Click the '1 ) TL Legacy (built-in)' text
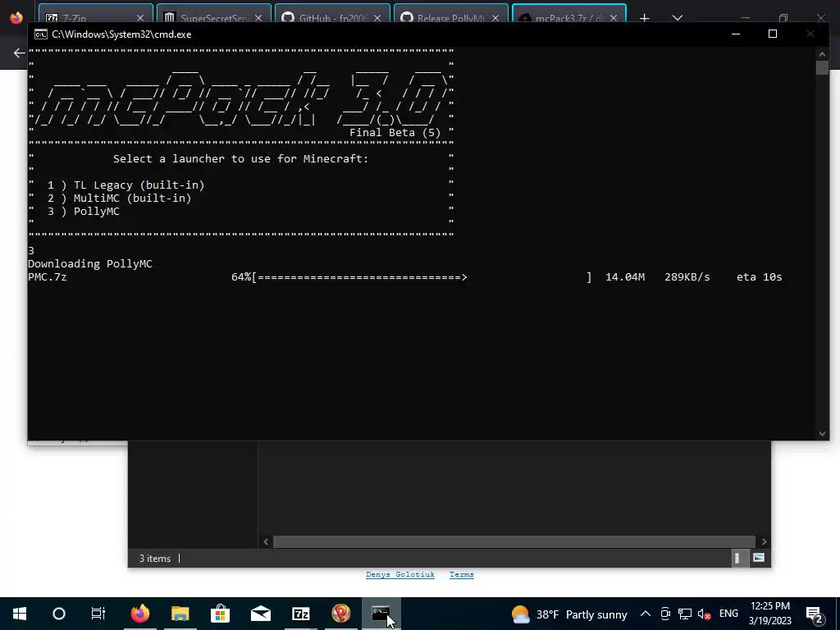This screenshot has width=840, height=630. (126, 185)
